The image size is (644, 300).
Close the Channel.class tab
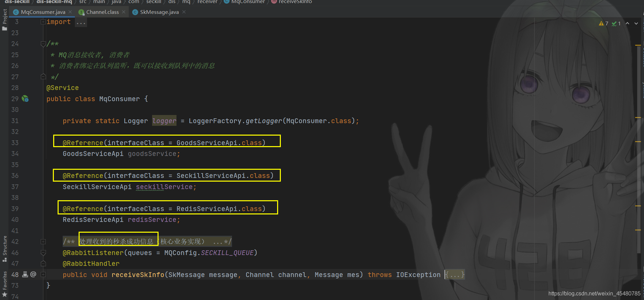124,12
